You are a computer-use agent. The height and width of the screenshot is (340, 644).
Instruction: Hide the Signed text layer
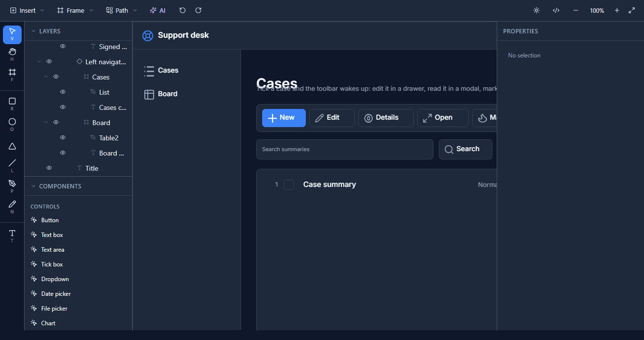point(63,46)
